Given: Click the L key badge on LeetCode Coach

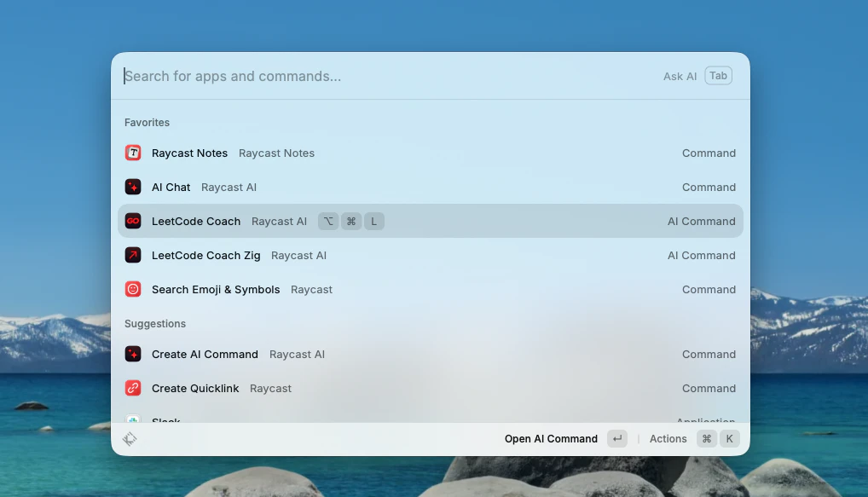Looking at the screenshot, I should [x=373, y=222].
